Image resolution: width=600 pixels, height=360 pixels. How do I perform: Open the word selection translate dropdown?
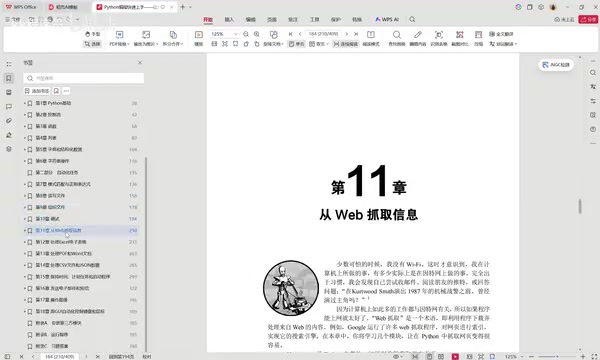tap(503, 44)
